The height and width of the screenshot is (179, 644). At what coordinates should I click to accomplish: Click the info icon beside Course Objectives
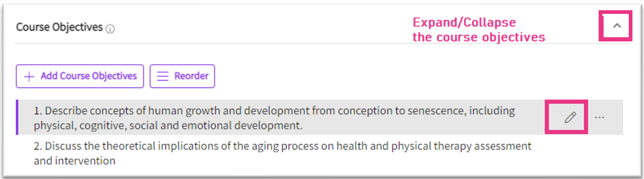point(110,29)
